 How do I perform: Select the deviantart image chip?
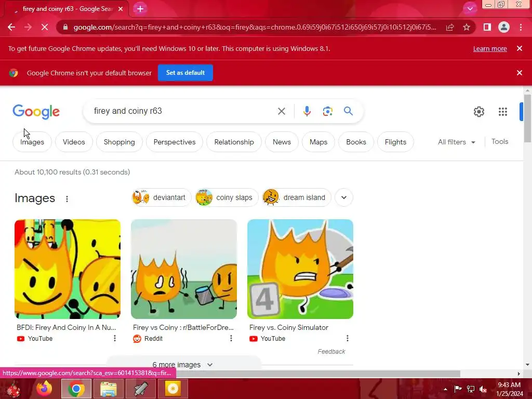162,197
